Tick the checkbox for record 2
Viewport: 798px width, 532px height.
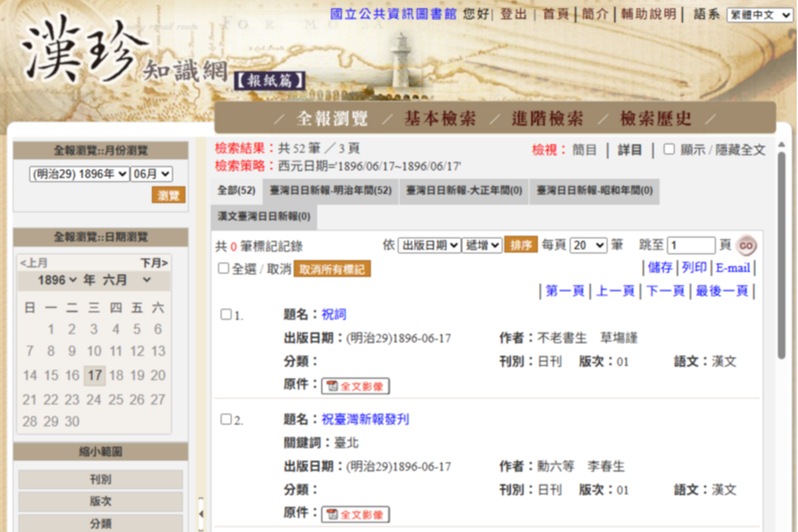click(x=226, y=419)
